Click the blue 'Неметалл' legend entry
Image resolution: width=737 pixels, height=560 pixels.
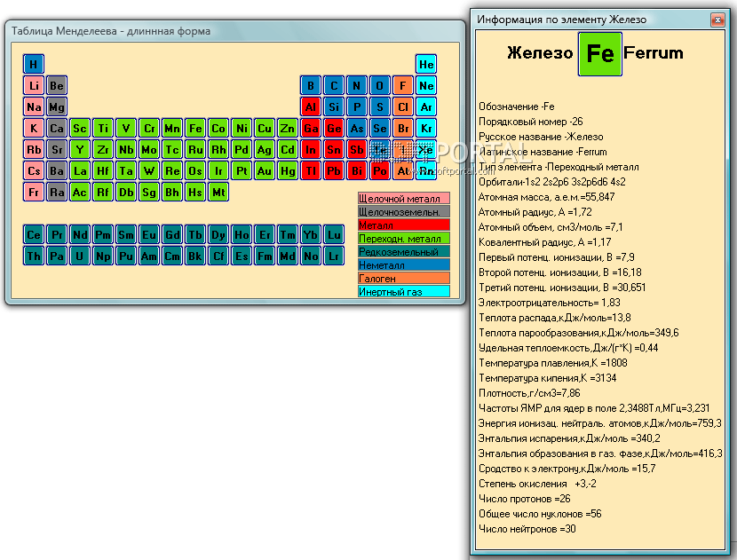point(404,265)
